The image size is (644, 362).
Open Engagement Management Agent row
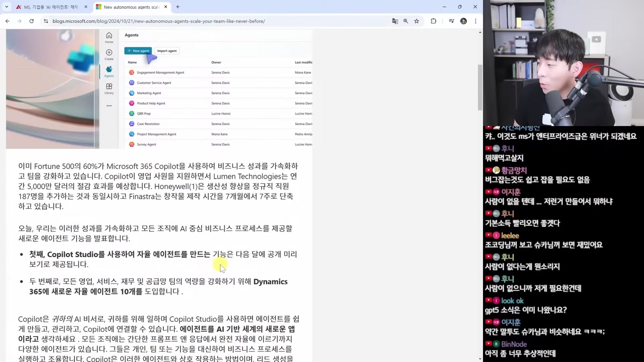click(x=218, y=72)
